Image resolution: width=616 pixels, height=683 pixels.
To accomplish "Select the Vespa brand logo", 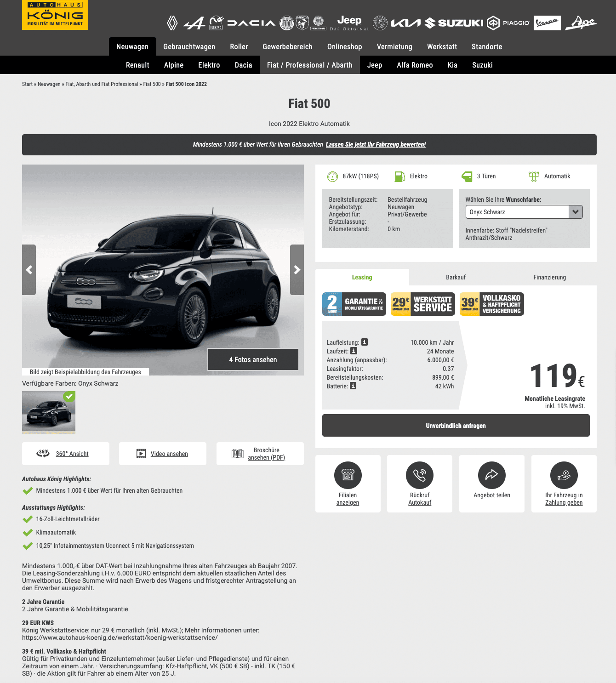I will click(547, 23).
